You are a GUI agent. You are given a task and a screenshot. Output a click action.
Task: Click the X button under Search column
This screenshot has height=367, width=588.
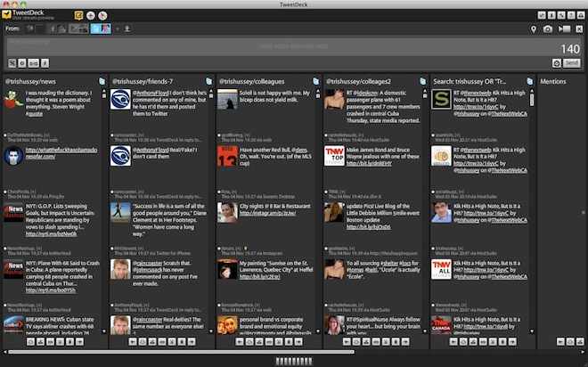point(493,341)
